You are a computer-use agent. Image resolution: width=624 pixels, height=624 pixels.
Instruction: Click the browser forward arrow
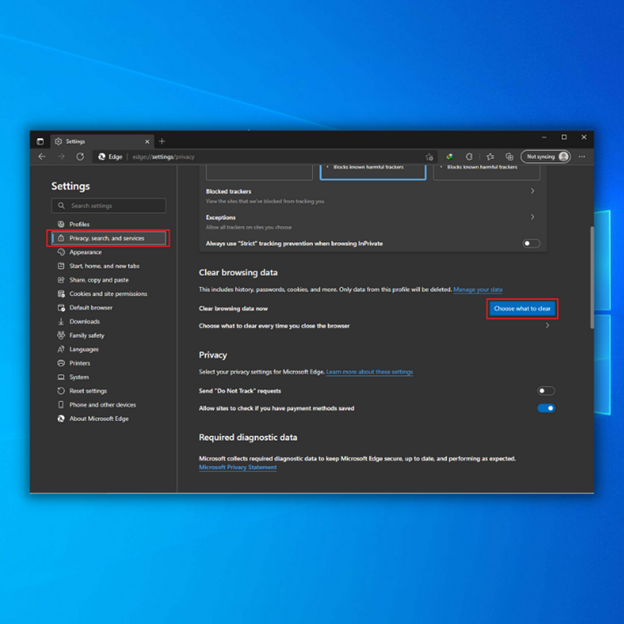(x=61, y=157)
